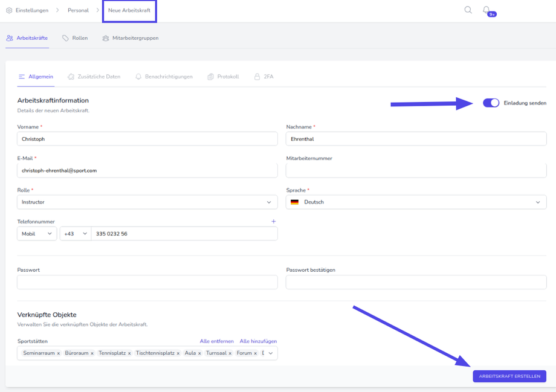Screen dimensions: 556x392
Task: Switch to the Rollen tab
Action: point(75,38)
